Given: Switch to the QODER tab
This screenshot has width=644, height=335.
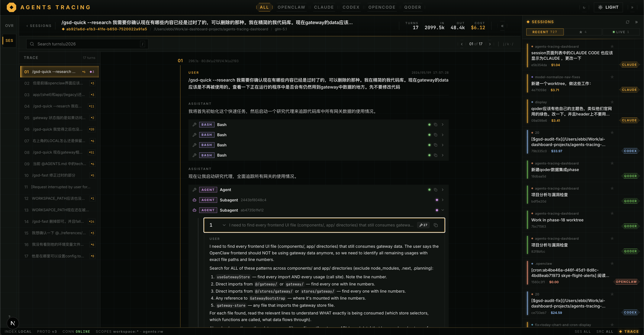Looking at the screenshot, I should 413,7.
